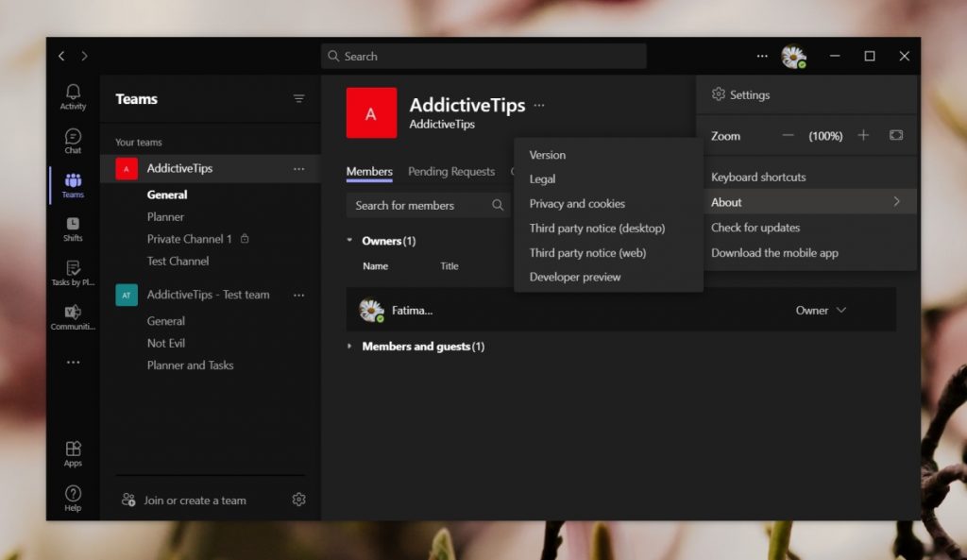Increase zoom with the plus control
The width and height of the screenshot is (967, 560).
(x=863, y=135)
